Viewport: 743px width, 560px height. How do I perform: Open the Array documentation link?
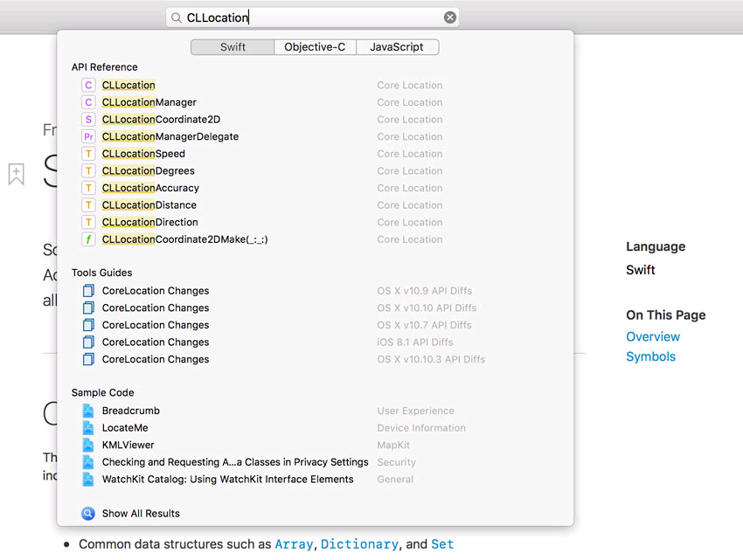point(294,543)
